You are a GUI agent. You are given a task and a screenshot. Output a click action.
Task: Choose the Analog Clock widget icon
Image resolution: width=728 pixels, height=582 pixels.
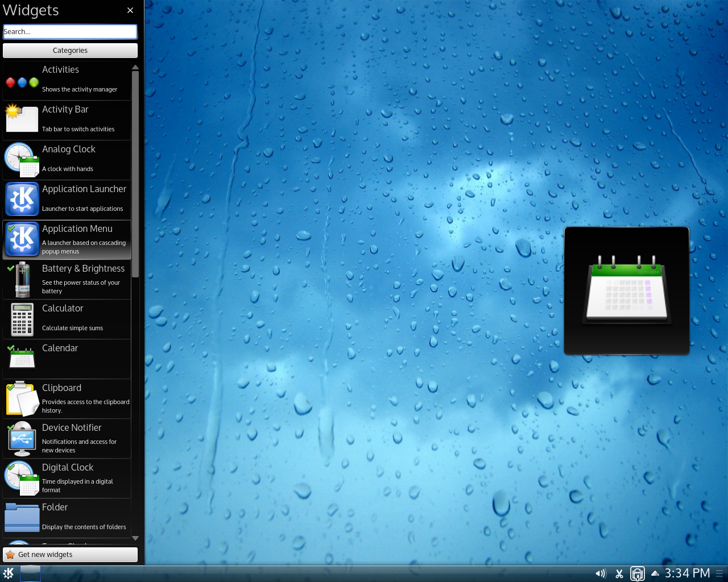point(22,160)
